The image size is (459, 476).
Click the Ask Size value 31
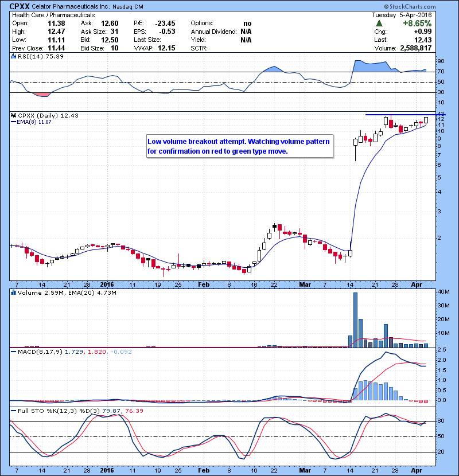pos(114,32)
